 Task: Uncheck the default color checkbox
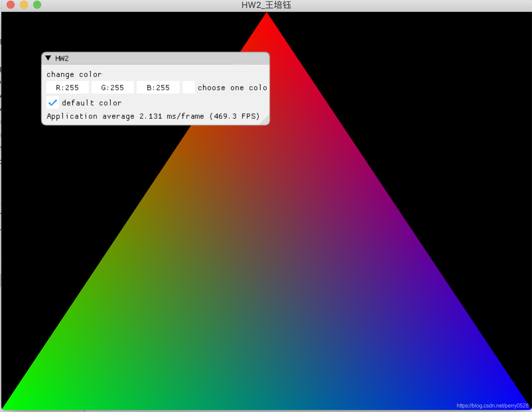tap(53, 103)
